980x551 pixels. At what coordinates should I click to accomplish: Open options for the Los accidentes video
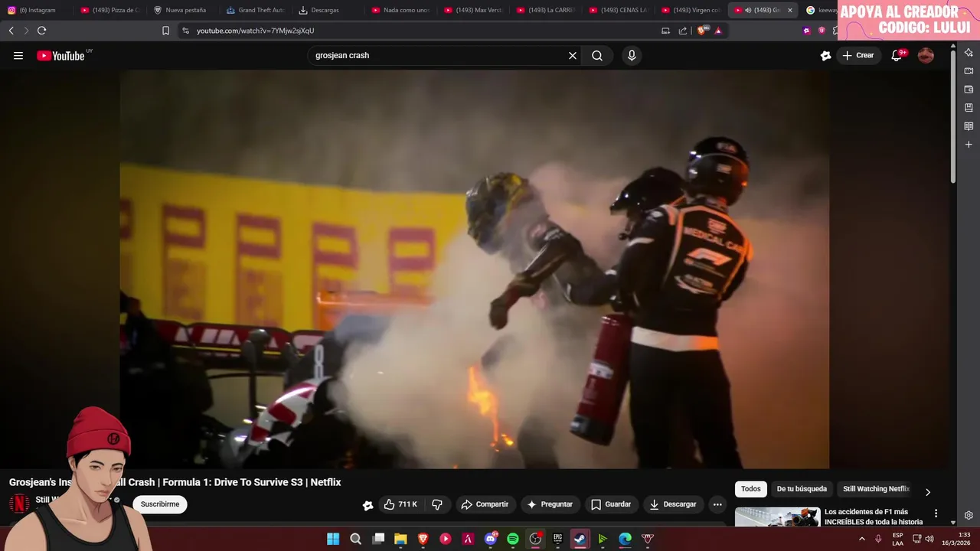pos(936,514)
